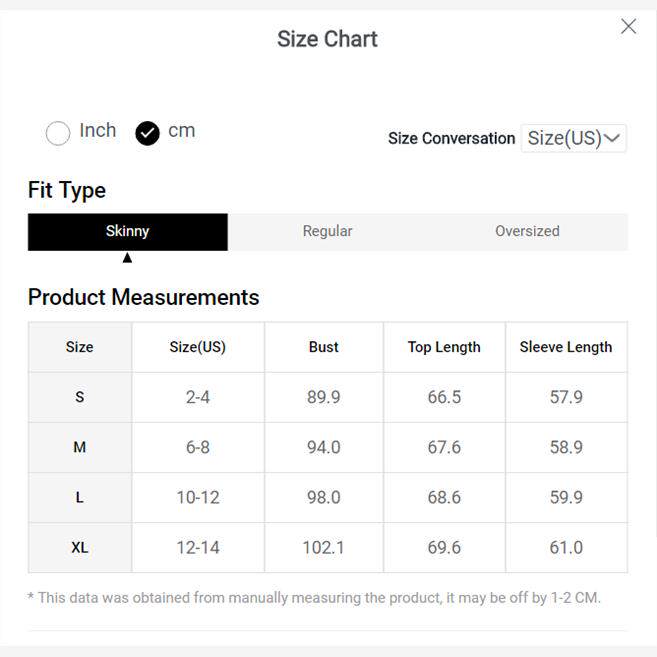
Task: Click the XL bust value 102.1
Action: (323, 547)
